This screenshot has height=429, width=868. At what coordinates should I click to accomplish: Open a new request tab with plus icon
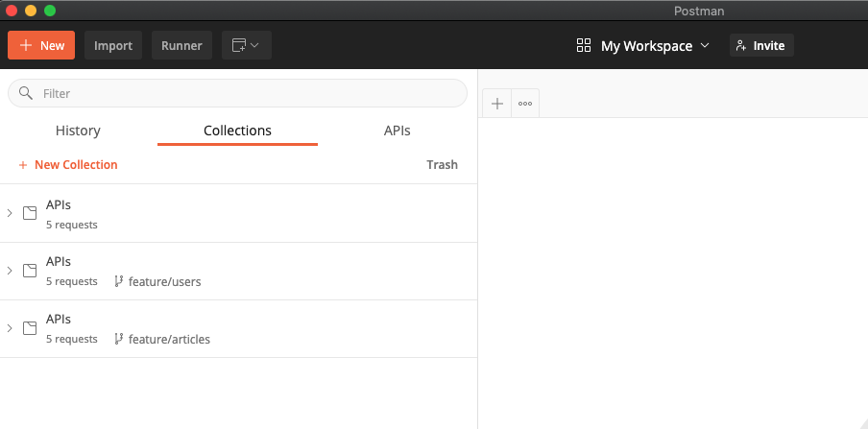496,104
